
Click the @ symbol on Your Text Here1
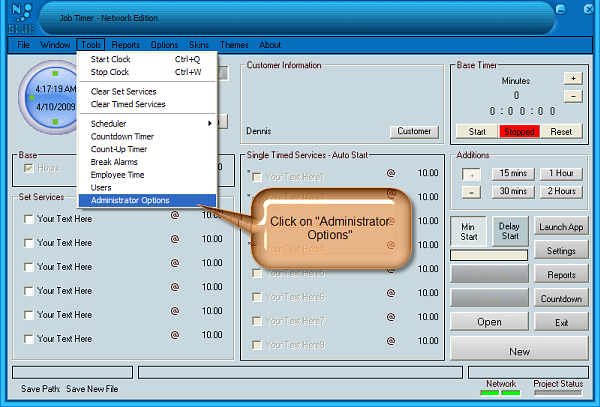tap(391, 173)
